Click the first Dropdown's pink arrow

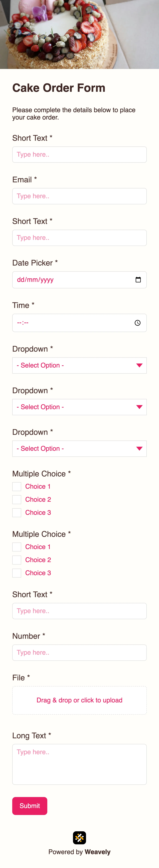point(139,365)
